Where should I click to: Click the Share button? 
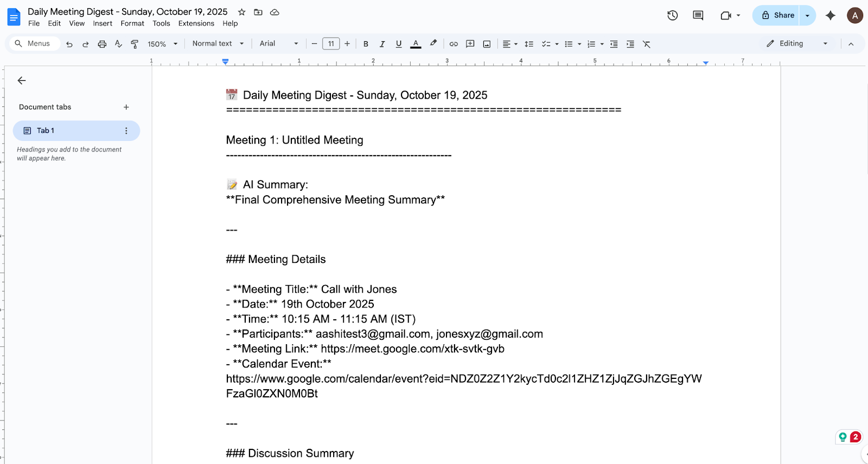click(777, 15)
